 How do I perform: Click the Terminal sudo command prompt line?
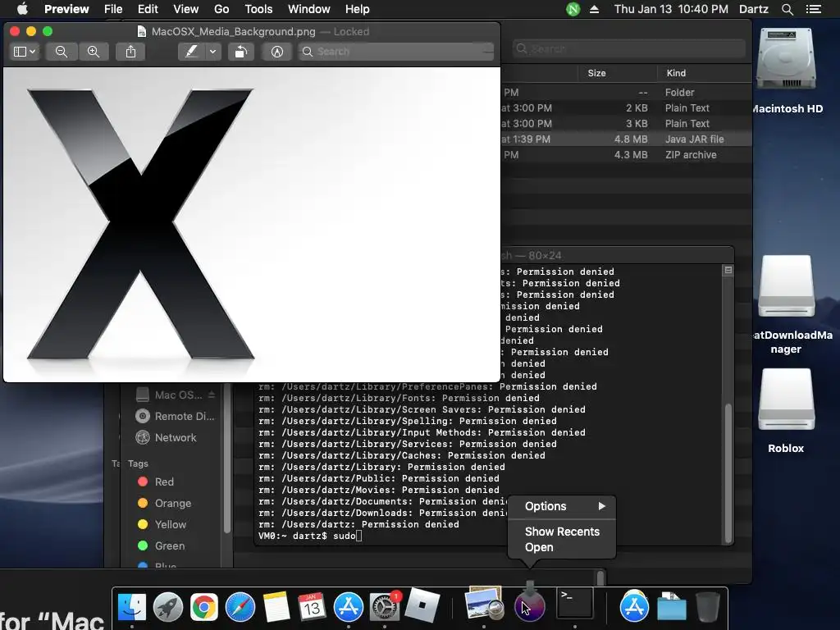point(310,536)
